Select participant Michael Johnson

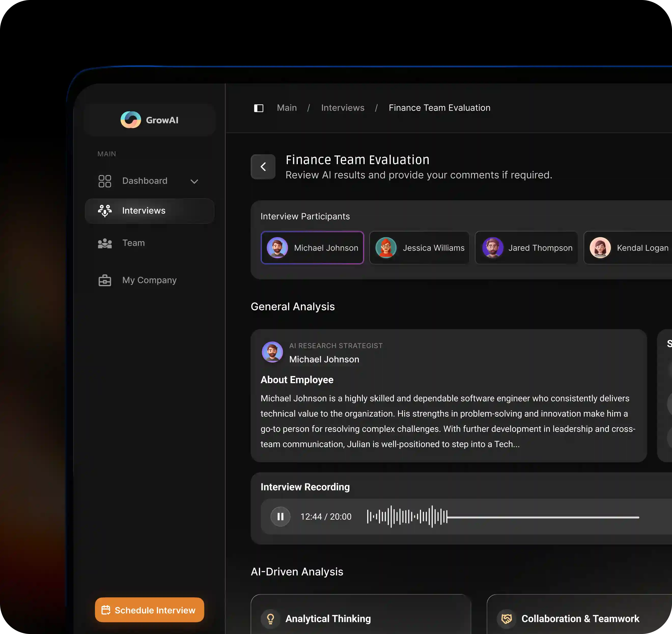point(312,248)
